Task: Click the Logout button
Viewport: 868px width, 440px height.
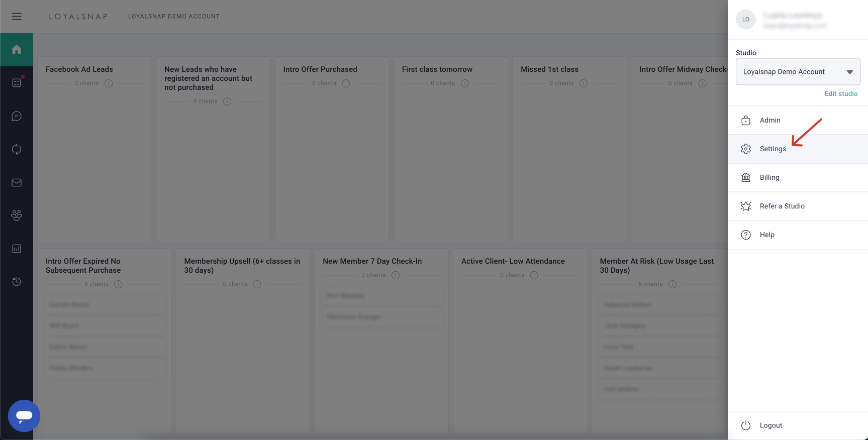Action: pos(770,425)
